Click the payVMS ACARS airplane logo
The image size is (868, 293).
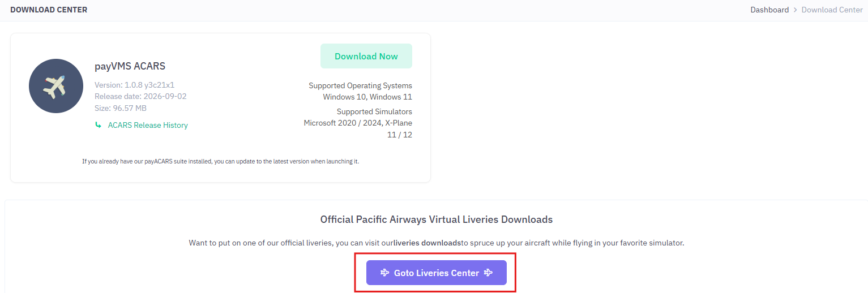click(x=56, y=86)
